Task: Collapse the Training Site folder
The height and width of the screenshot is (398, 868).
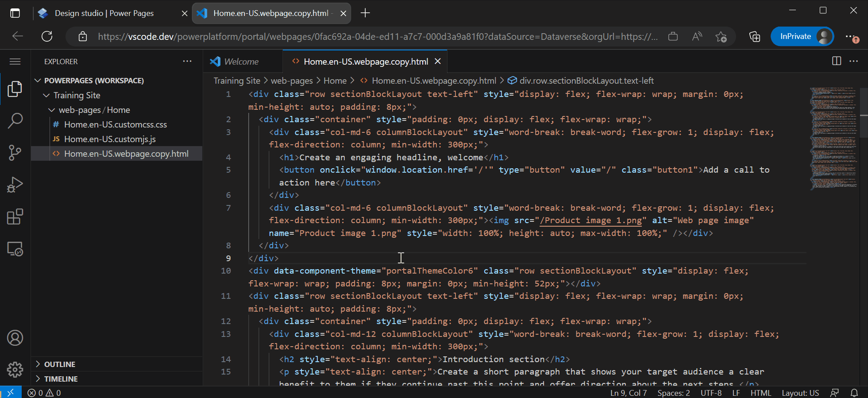Action: pyautogui.click(x=76, y=95)
